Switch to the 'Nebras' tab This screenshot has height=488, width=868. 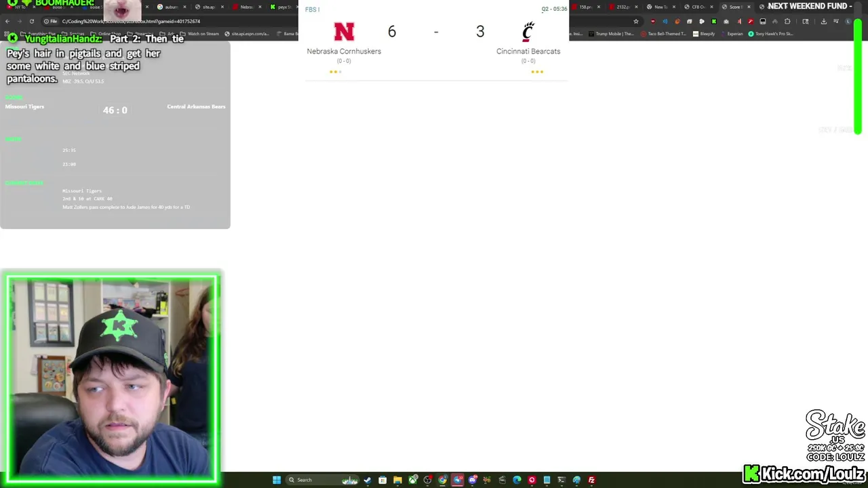pos(246,7)
